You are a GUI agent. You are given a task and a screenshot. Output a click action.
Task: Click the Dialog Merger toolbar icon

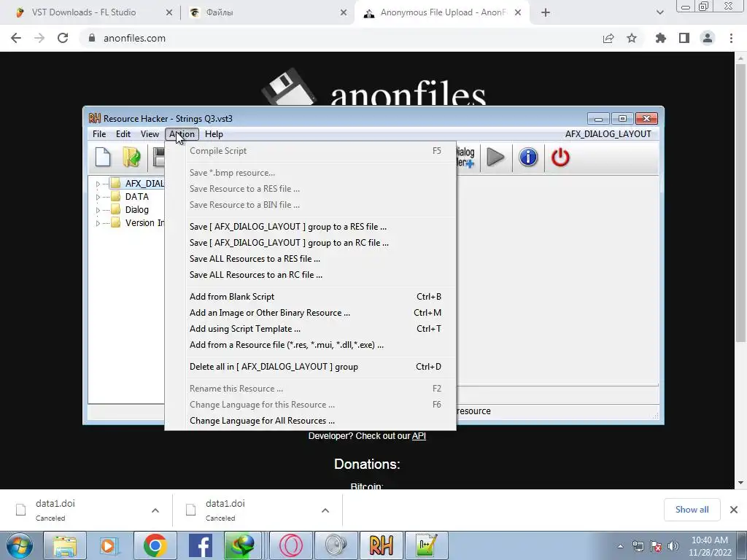pos(465,157)
